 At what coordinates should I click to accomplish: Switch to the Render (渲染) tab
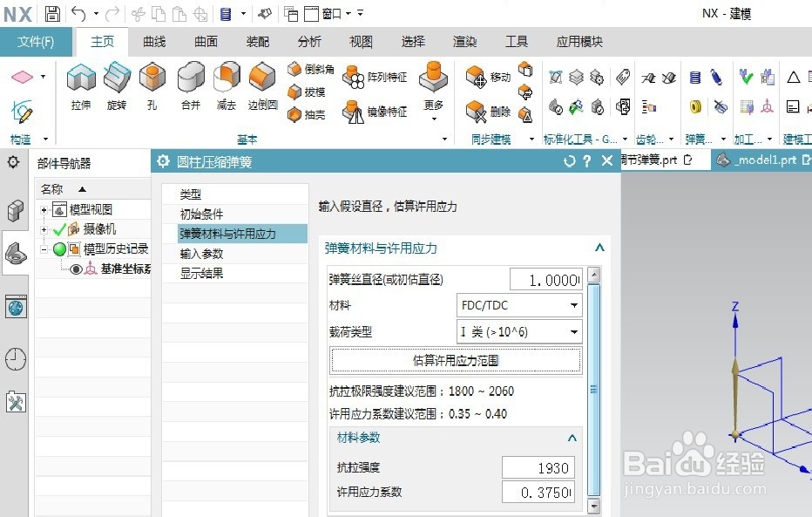[x=464, y=42]
